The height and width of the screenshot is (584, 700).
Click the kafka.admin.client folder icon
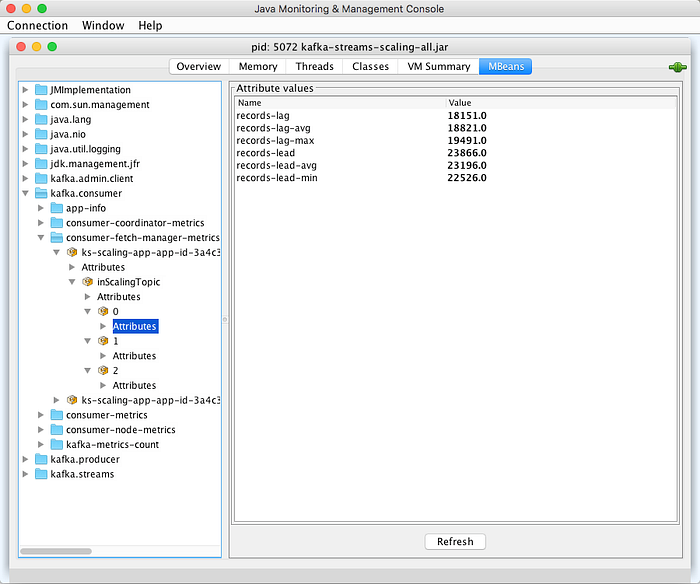41,178
